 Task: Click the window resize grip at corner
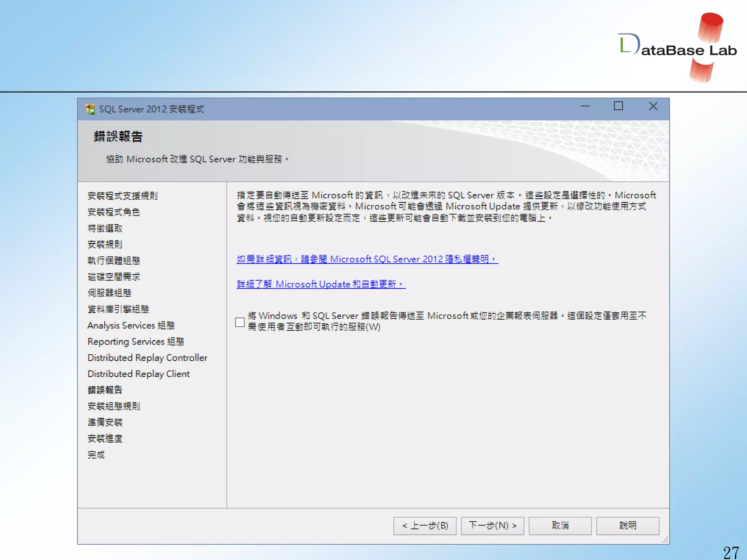pos(665,540)
